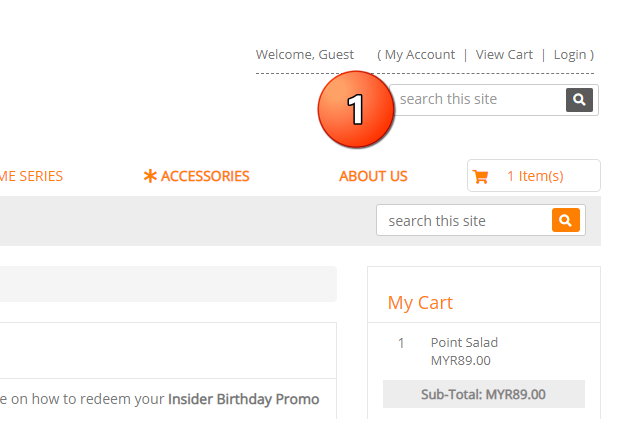Click the Insider Birthday Promo text
Screen dimensions: 619x429
point(243,399)
